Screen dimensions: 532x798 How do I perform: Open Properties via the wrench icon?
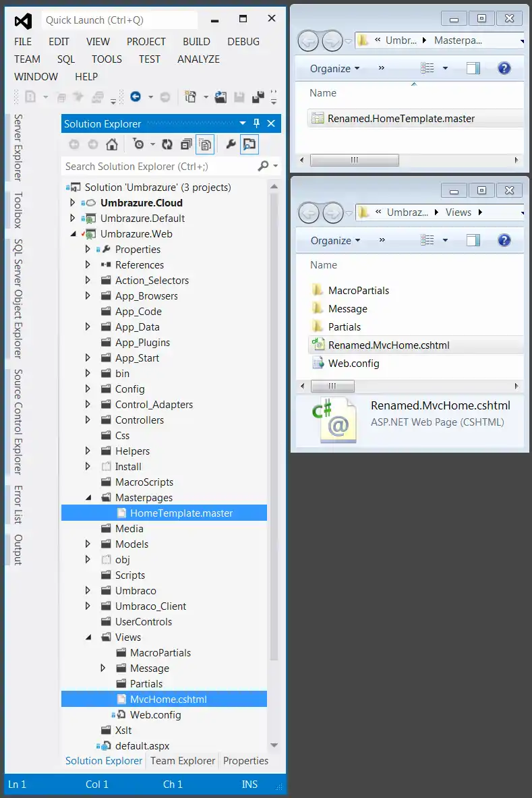(x=231, y=144)
